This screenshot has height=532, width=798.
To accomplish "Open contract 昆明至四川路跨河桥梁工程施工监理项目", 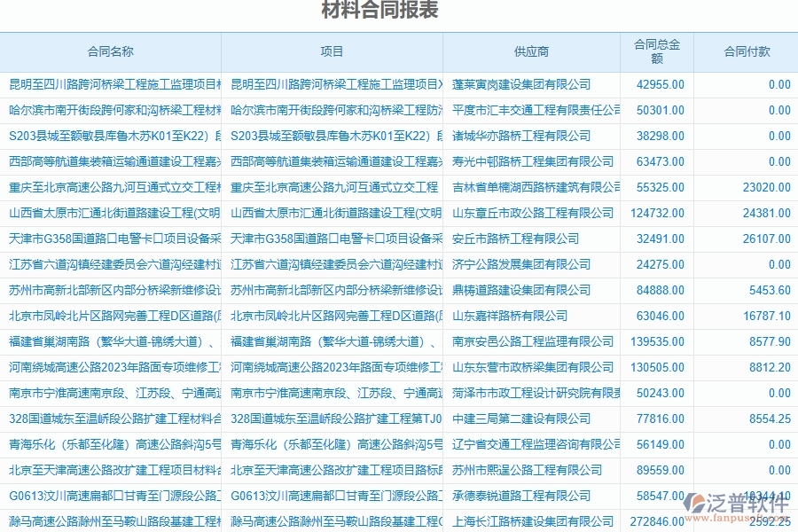I will 106,85.
